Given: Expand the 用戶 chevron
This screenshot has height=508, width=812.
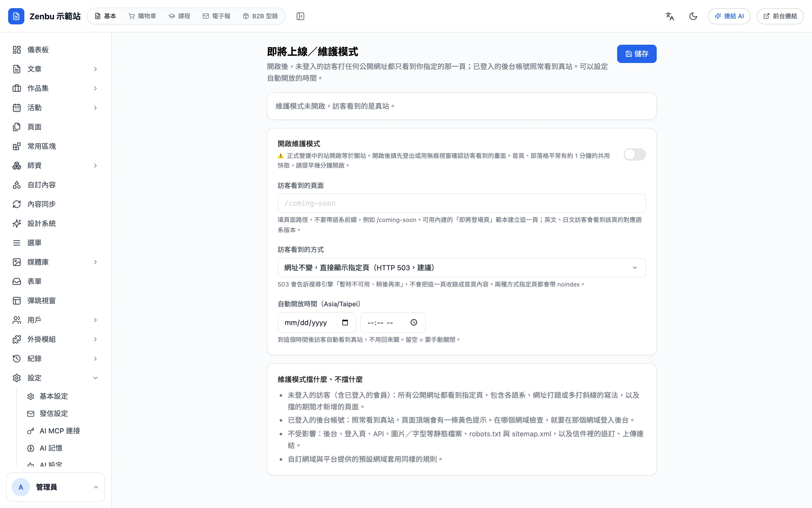Looking at the screenshot, I should [95, 320].
